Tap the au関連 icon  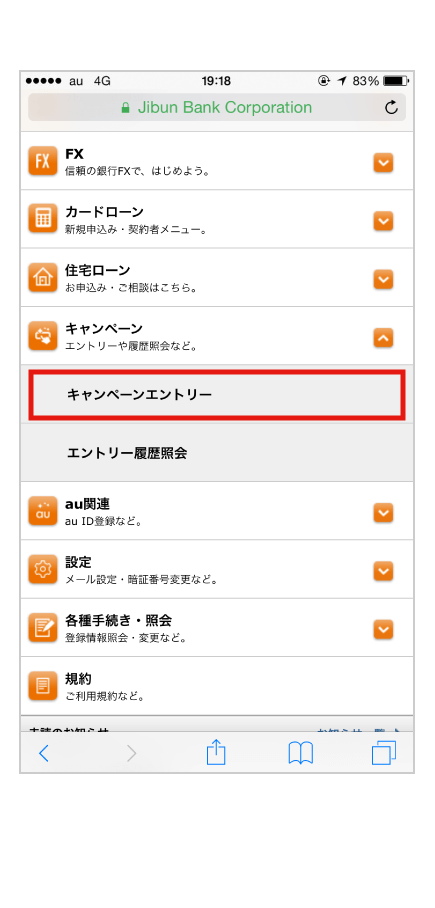pos(43,511)
